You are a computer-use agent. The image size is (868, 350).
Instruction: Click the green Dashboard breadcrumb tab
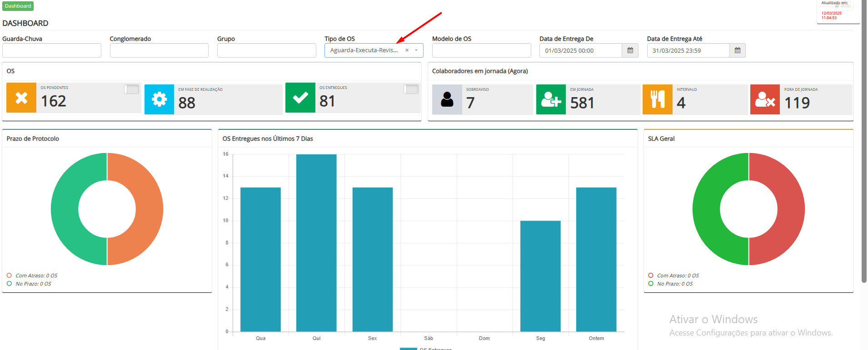tap(18, 6)
